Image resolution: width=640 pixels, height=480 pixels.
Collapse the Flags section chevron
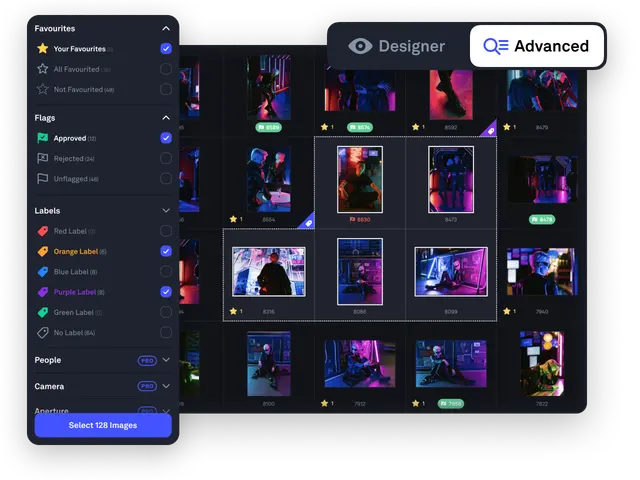[x=166, y=118]
